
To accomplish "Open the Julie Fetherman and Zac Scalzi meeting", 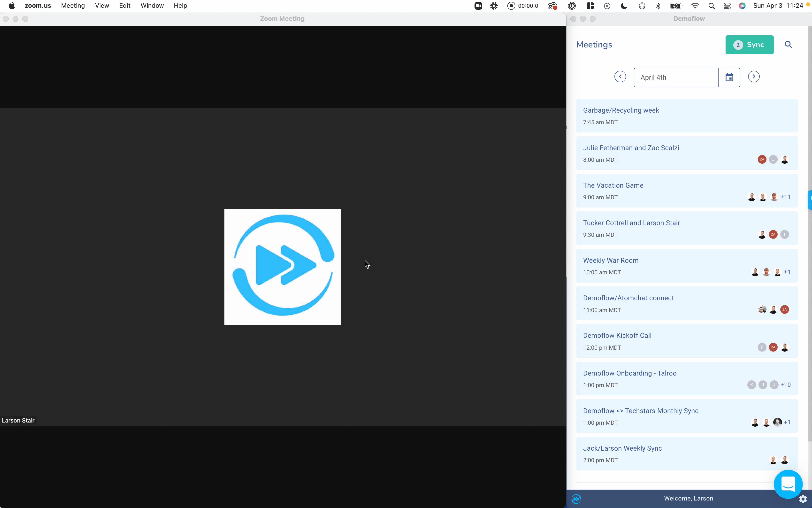I will tap(687, 153).
